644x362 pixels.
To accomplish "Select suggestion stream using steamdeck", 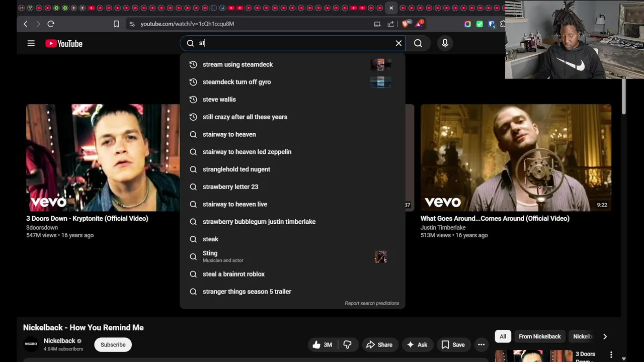I will pyautogui.click(x=292, y=64).
